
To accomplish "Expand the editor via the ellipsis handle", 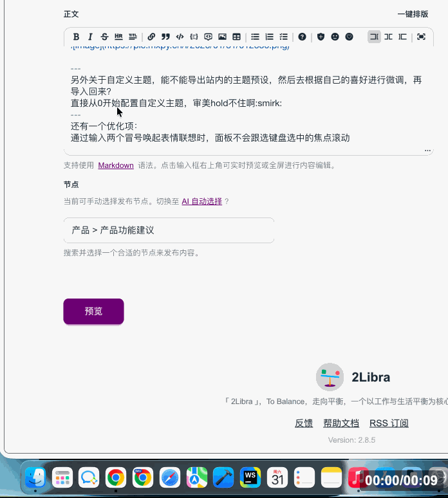I will tap(427, 151).
